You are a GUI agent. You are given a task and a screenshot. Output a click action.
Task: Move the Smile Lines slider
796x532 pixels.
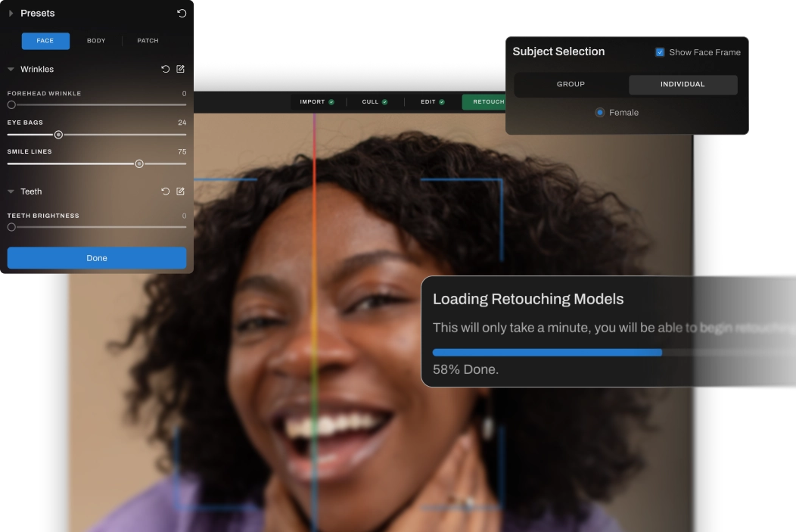coord(139,163)
